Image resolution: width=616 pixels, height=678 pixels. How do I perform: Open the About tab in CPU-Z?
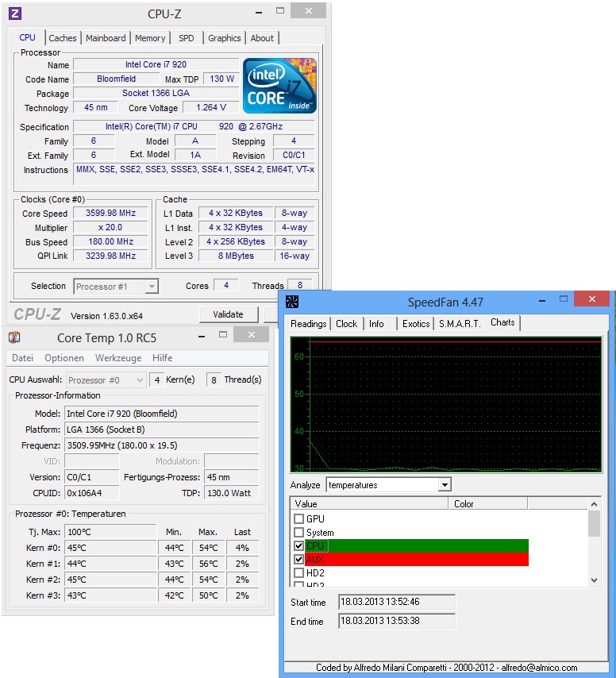pyautogui.click(x=262, y=38)
